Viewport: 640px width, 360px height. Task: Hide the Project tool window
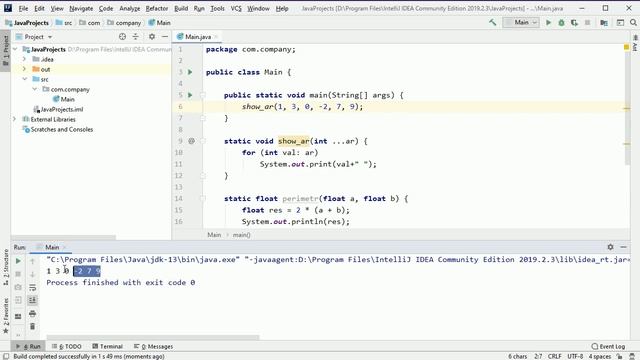pyautogui.click(x=165, y=37)
